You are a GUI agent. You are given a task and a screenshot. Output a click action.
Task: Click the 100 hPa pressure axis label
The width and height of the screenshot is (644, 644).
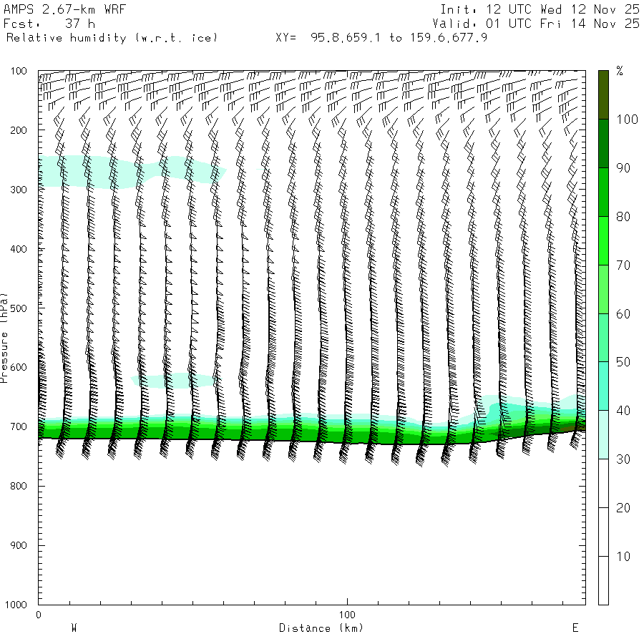[19, 71]
